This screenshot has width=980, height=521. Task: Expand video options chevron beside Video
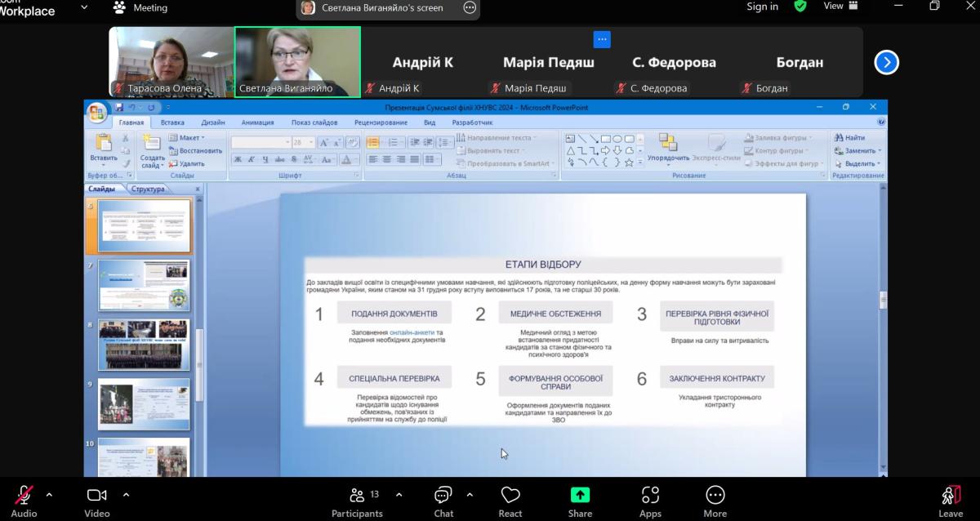click(x=126, y=494)
